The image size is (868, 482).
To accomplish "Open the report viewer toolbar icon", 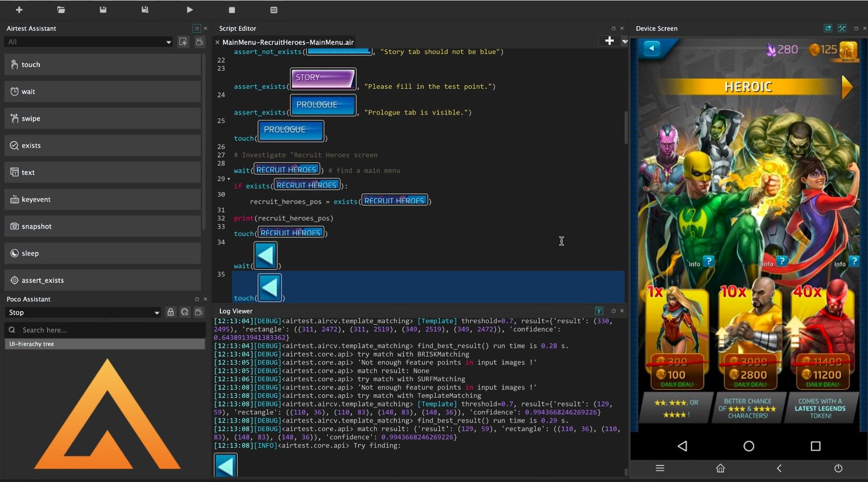I will point(274,10).
